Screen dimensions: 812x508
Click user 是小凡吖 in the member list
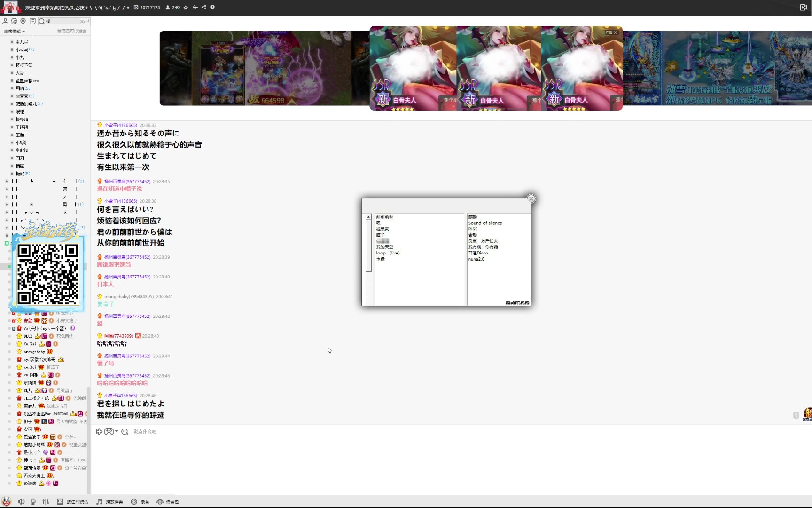(x=32, y=452)
